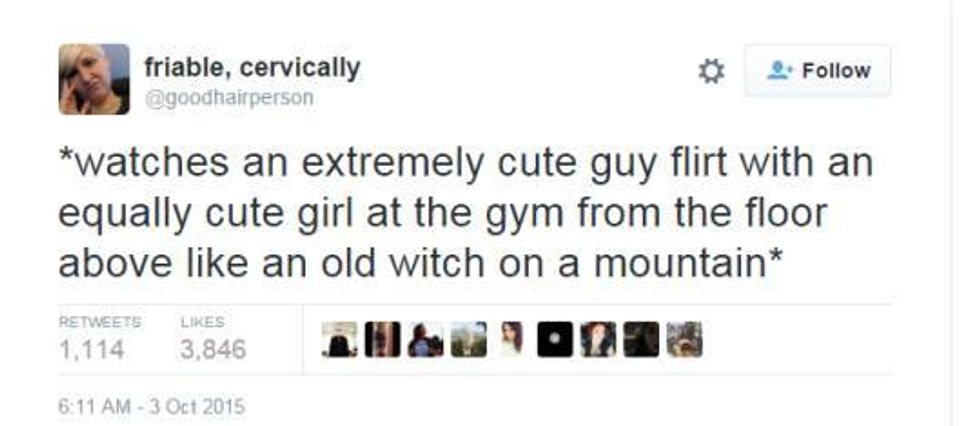Click the tweet timestamp 6:11 AM - 3 Oct 2015

coord(152,407)
